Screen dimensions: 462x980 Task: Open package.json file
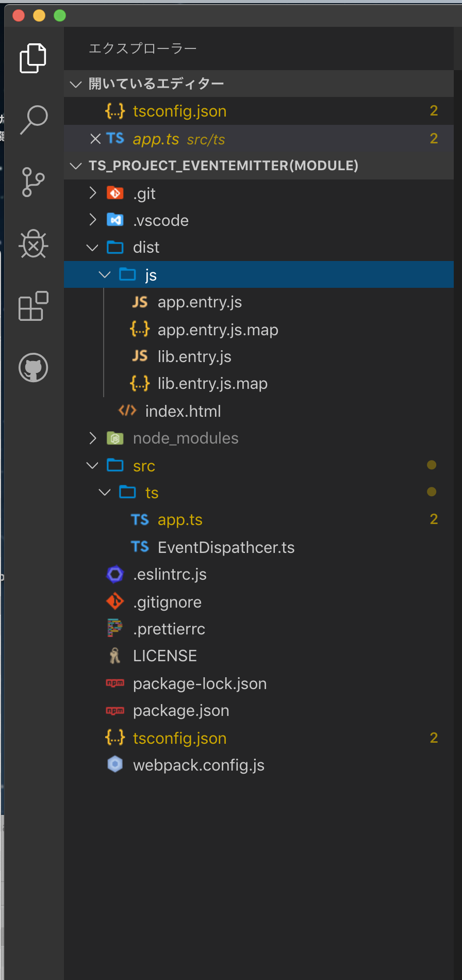pyautogui.click(x=181, y=711)
